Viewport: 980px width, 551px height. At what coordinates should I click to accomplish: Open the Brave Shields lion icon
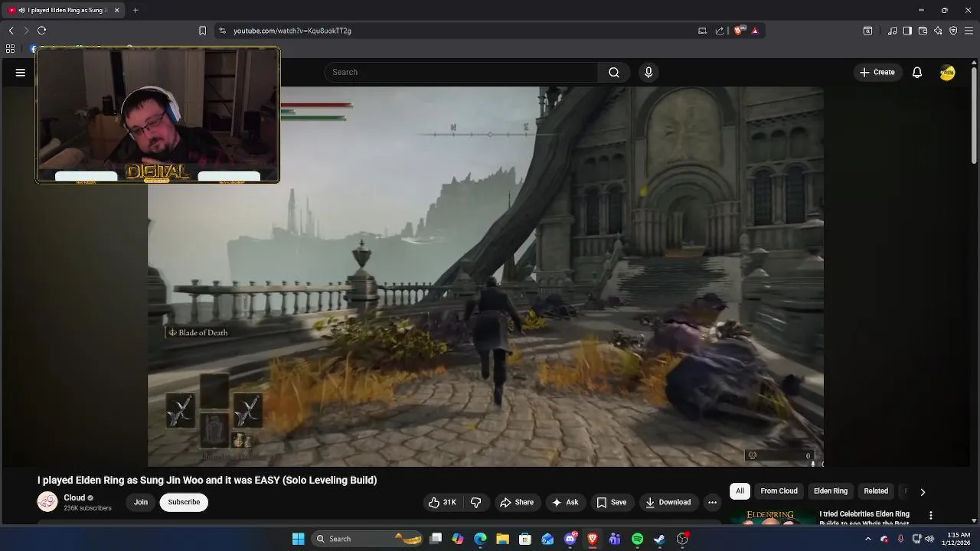[739, 31]
